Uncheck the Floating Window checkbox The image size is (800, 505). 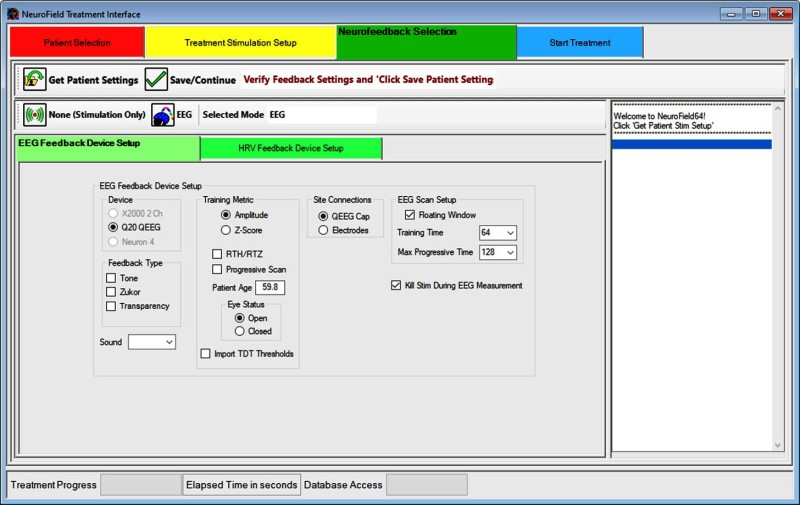pyautogui.click(x=410, y=214)
